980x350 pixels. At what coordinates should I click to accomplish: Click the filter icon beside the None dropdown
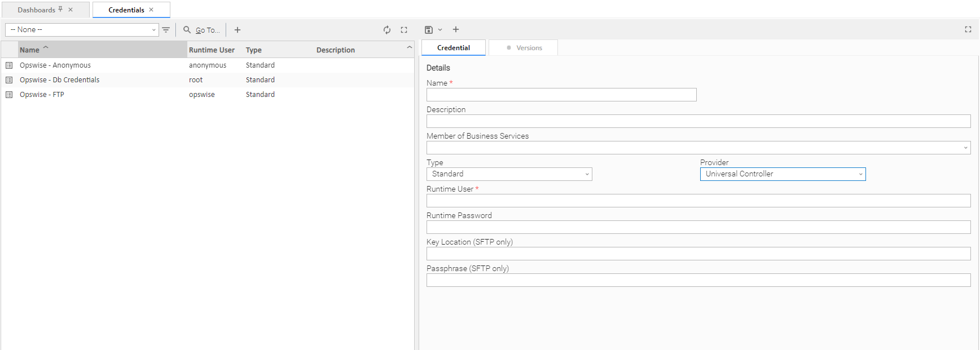point(166,30)
